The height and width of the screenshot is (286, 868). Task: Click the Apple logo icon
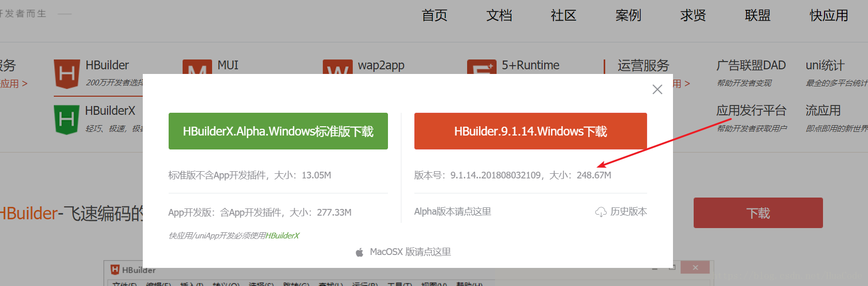click(x=360, y=252)
